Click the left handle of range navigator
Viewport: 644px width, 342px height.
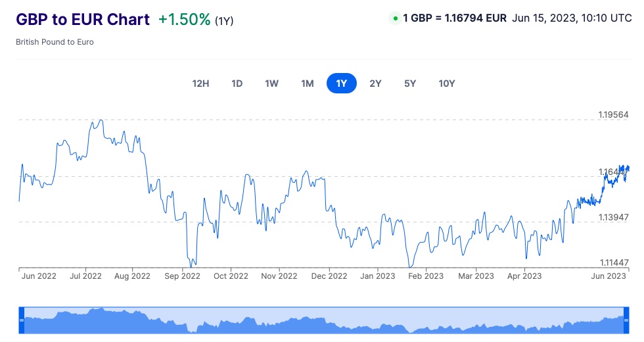[x=21, y=320]
